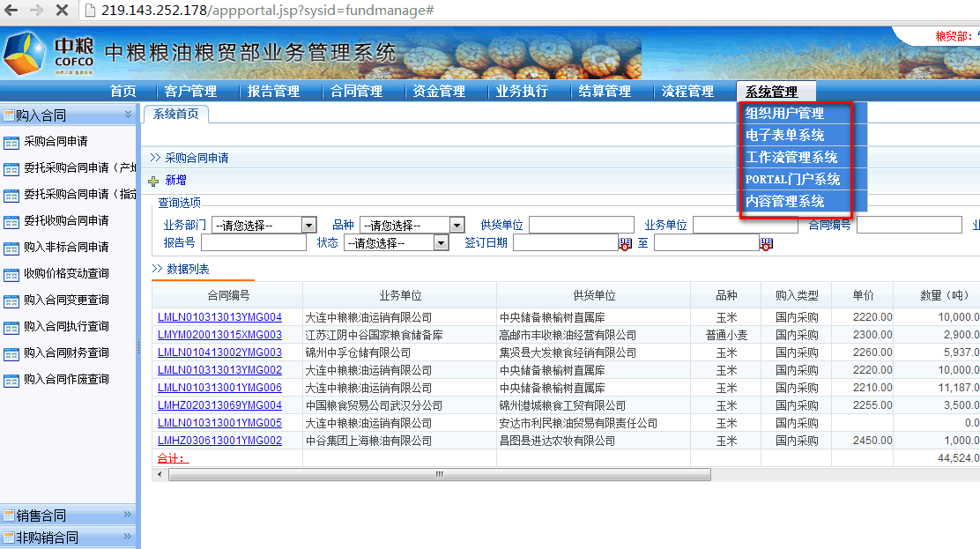Click 非购销合同 panel header icon
The image size is (980, 549).
9,538
